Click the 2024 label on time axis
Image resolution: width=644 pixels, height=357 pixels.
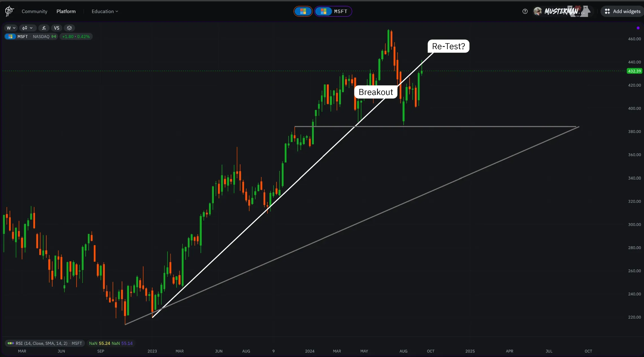(x=310, y=351)
